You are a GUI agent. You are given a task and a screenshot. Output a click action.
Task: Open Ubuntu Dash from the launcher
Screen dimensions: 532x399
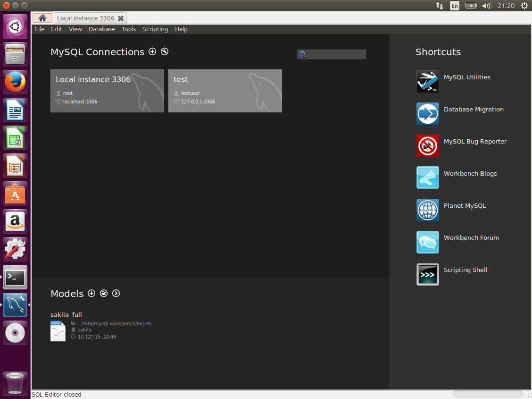pos(15,26)
